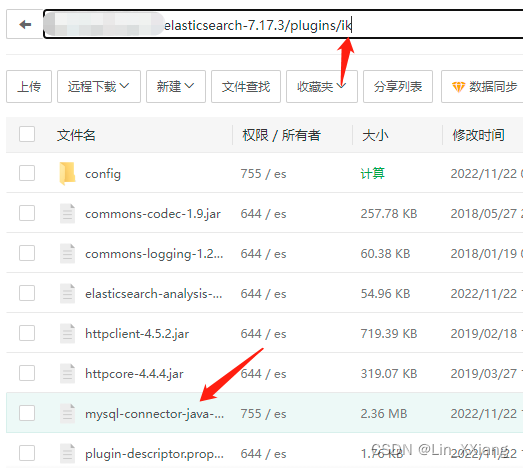
Task: Click the path address input field
Action: (283, 25)
